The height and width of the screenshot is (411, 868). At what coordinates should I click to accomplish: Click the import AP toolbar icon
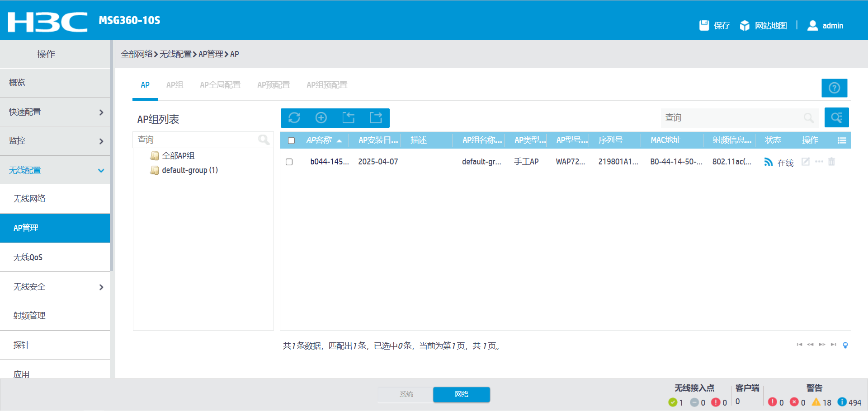348,118
